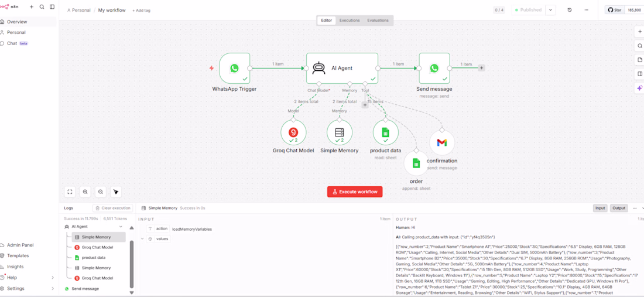Click the action loadMemoryVariables row

click(180, 229)
